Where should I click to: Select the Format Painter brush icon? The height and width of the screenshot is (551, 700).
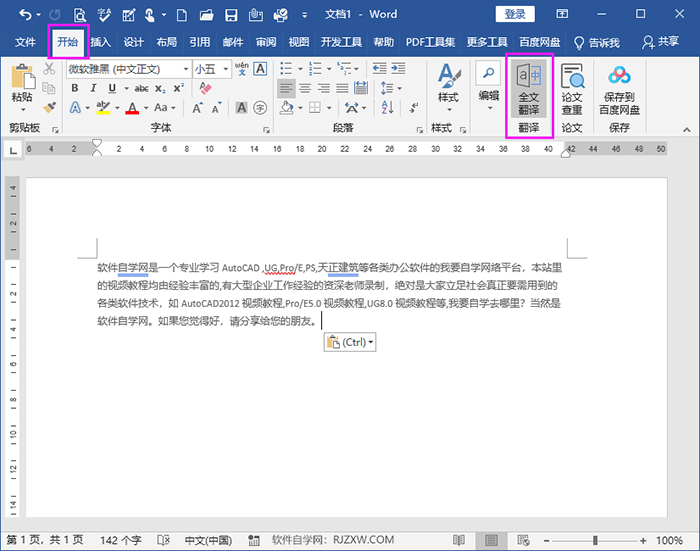(50, 107)
